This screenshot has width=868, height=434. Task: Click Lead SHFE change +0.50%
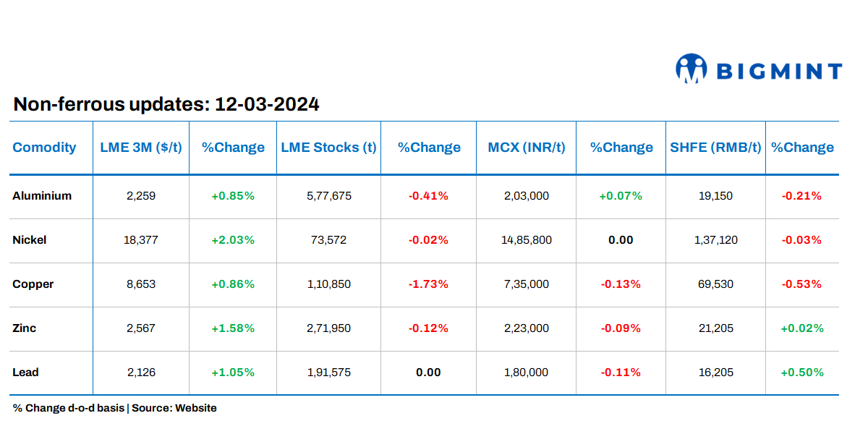coord(802,373)
